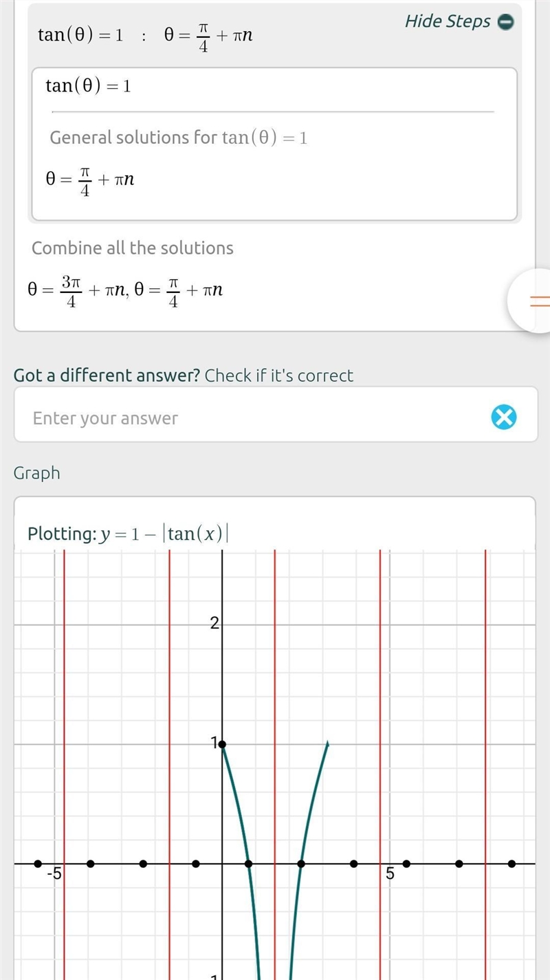
Task: Click the combined solution θ = 3π/4 + πn expression
Action: coord(77,291)
